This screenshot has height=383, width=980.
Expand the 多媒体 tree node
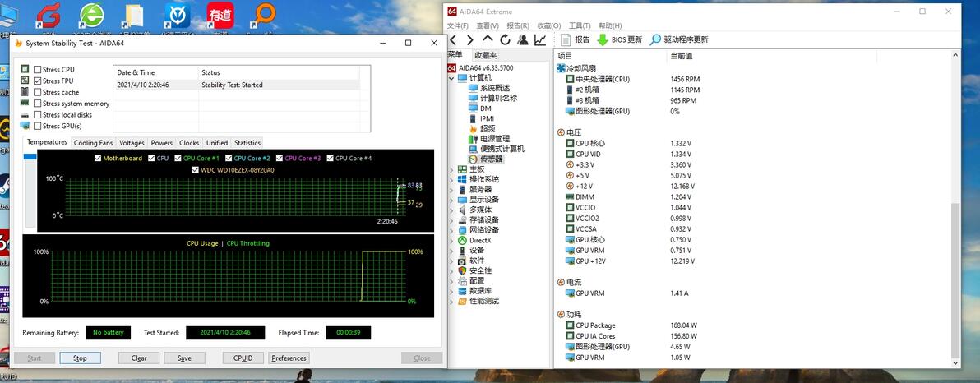click(451, 210)
